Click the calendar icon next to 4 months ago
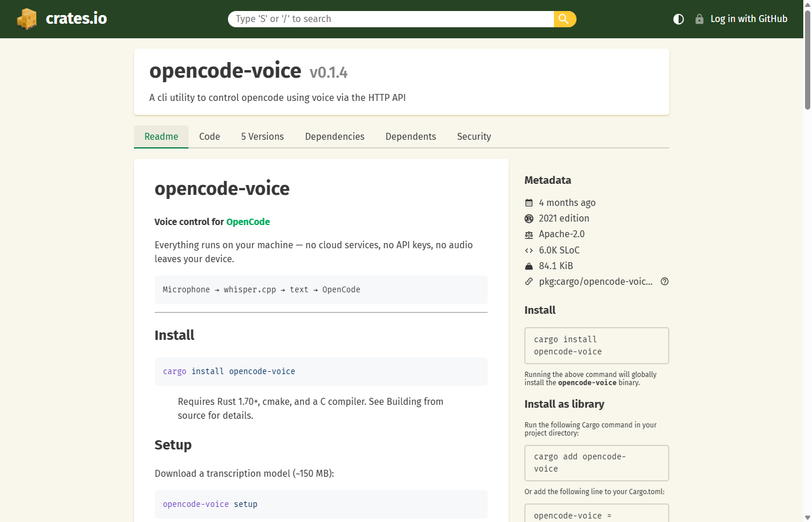This screenshot has height=522, width=812. click(529, 203)
